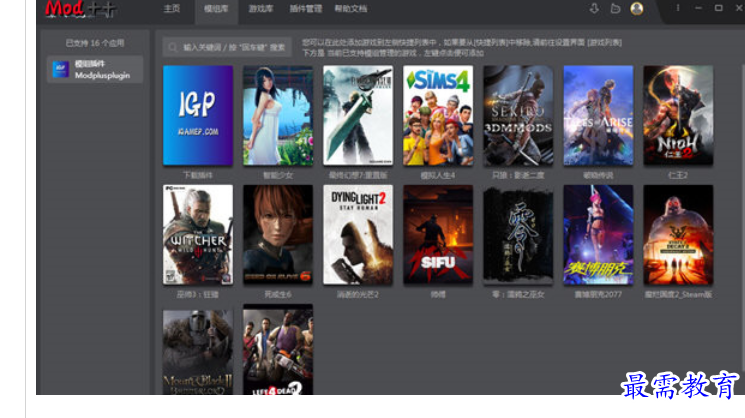
Task: Choose the Cyberpunk 2077 game cover
Action: [x=598, y=235]
